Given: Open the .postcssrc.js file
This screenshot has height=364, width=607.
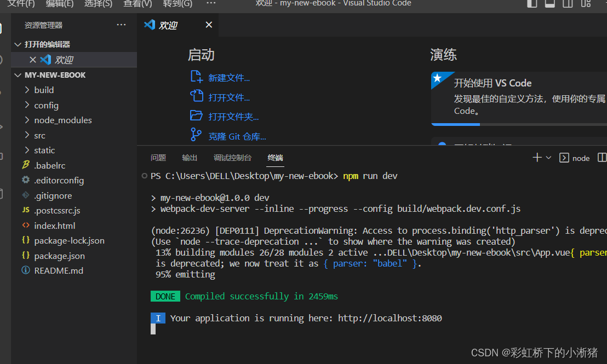Looking at the screenshot, I should click(x=74, y=210).
